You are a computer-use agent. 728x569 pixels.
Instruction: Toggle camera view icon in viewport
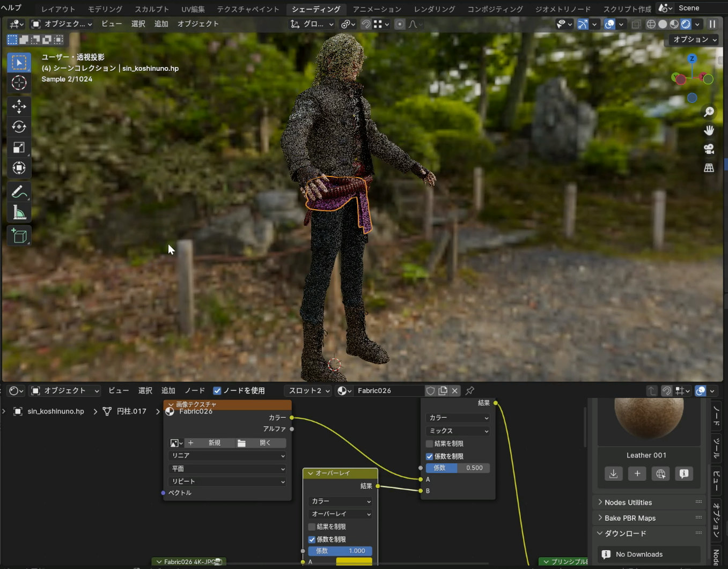point(709,149)
